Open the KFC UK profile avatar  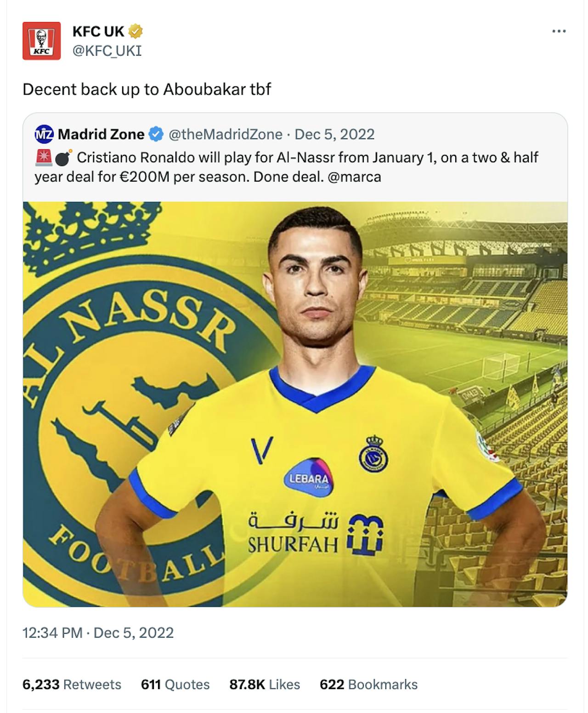[41, 40]
